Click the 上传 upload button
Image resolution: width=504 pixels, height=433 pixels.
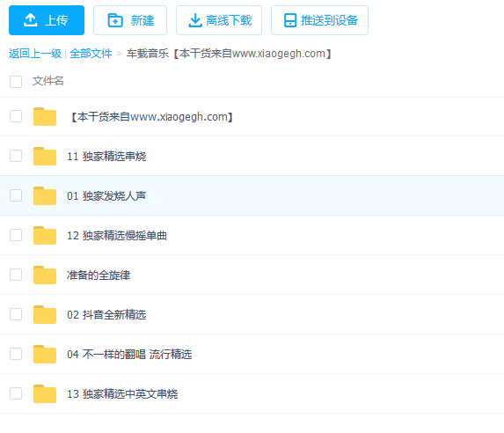coord(47,20)
